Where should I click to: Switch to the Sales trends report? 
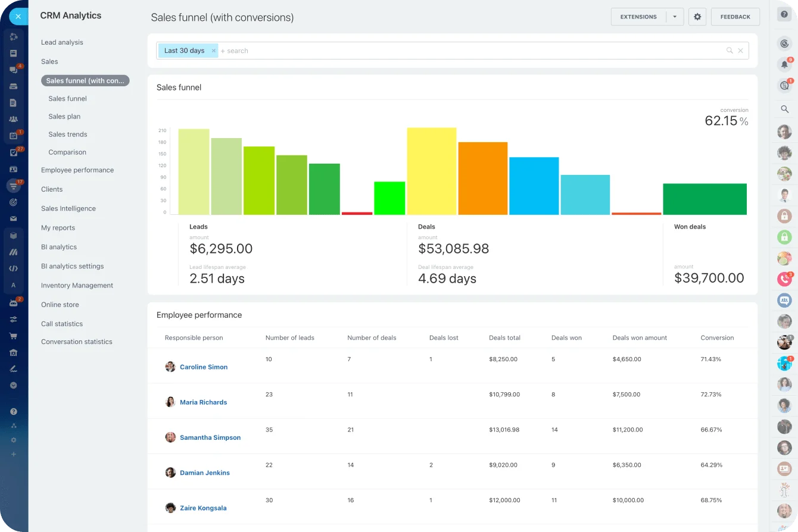click(x=67, y=134)
